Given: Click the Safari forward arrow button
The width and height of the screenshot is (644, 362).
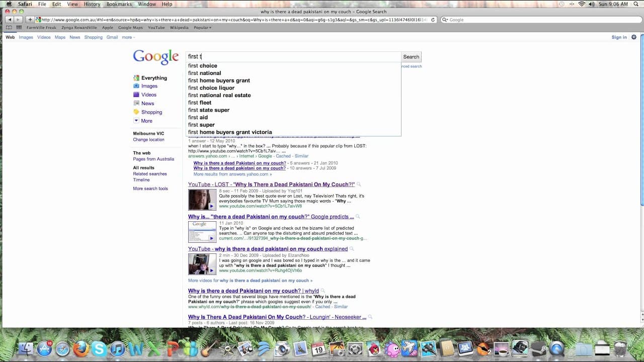Looking at the screenshot, I should pyautogui.click(x=19, y=20).
